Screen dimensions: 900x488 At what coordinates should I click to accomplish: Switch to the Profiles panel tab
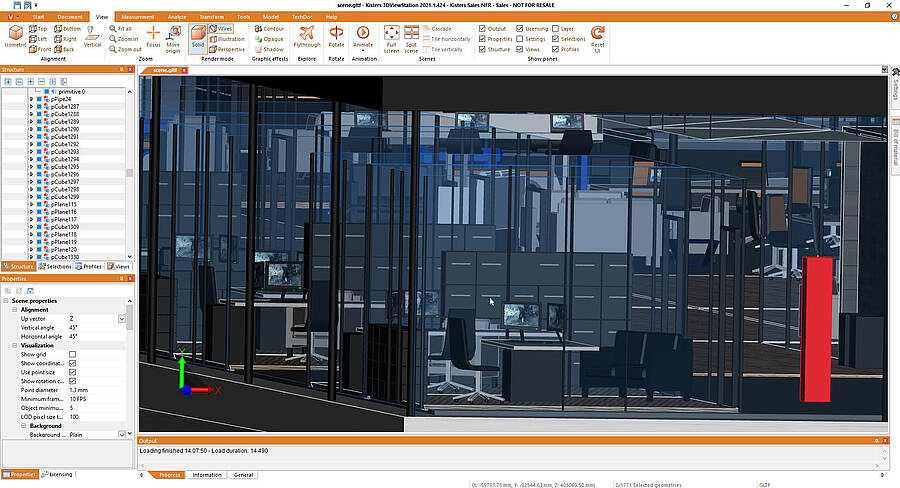coord(88,267)
